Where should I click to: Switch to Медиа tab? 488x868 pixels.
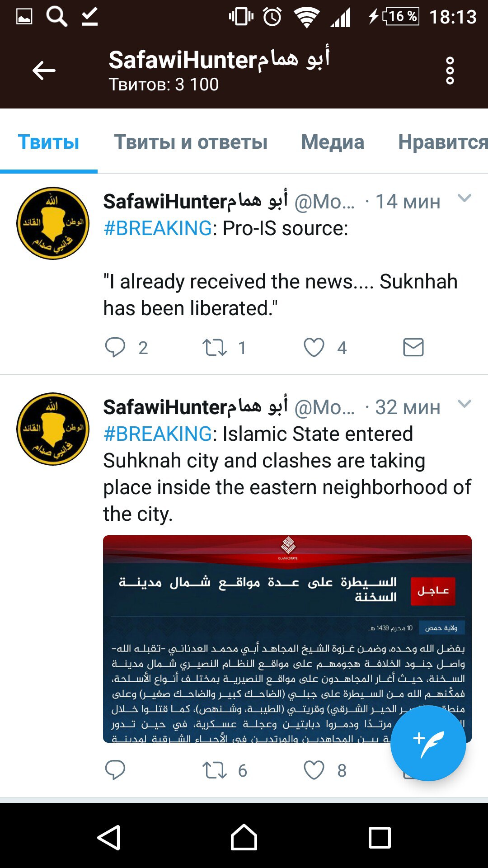pyautogui.click(x=333, y=142)
